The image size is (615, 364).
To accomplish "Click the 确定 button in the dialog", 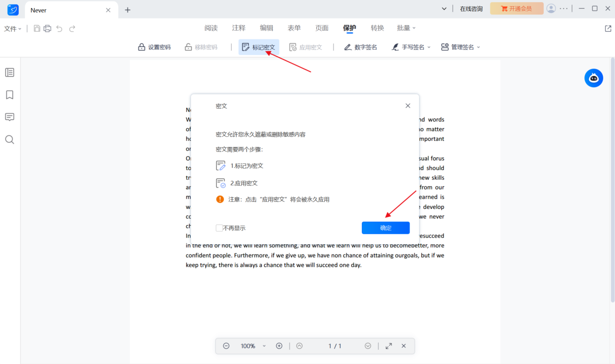I will click(385, 227).
